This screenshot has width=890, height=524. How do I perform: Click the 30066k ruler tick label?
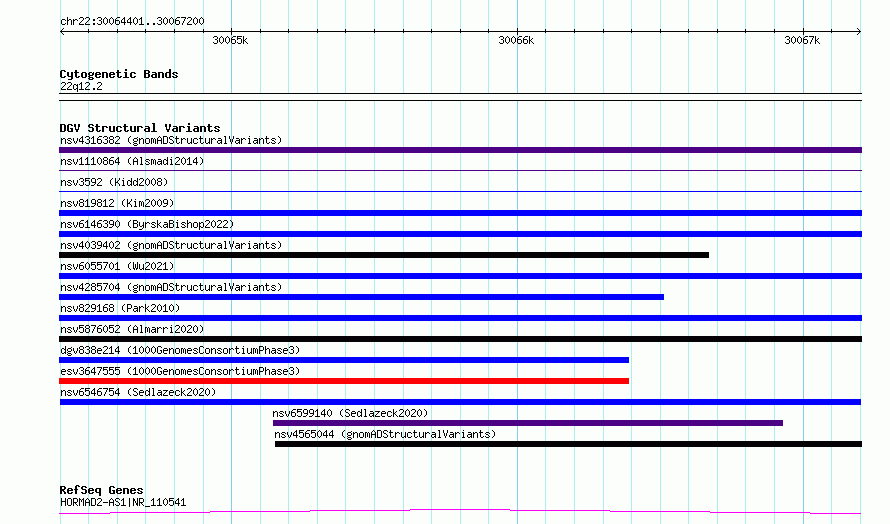pyautogui.click(x=517, y=40)
